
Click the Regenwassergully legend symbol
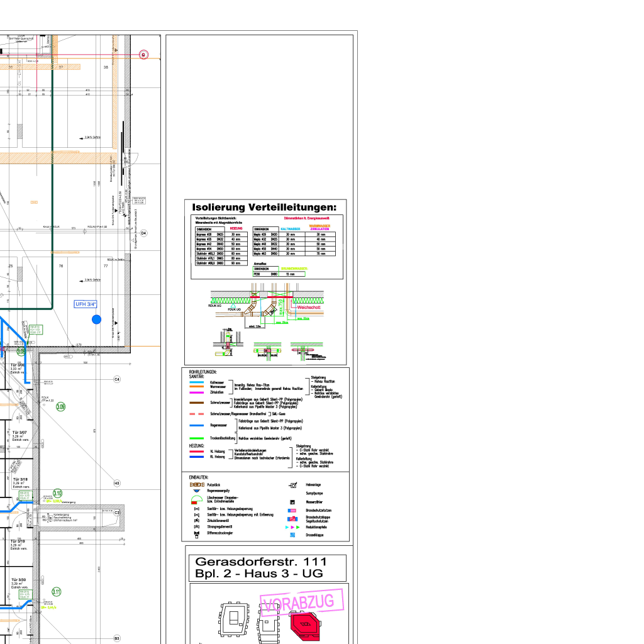(x=197, y=491)
